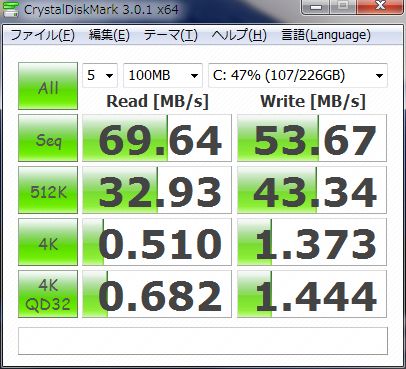Viewport: 406px width, 369px height.
Task: Run all benchmarks with All button
Action: [48, 86]
